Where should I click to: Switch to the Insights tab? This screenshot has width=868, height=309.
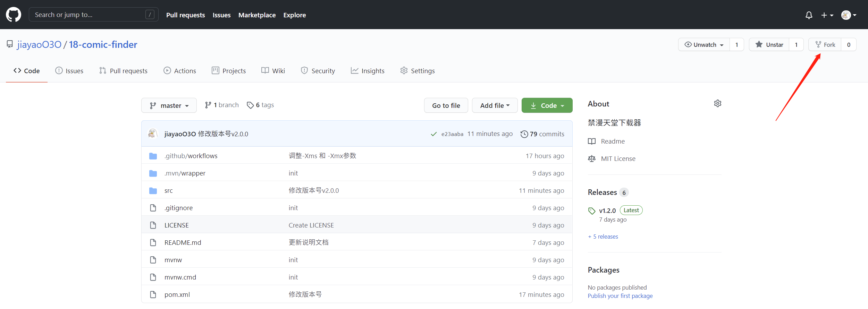368,71
